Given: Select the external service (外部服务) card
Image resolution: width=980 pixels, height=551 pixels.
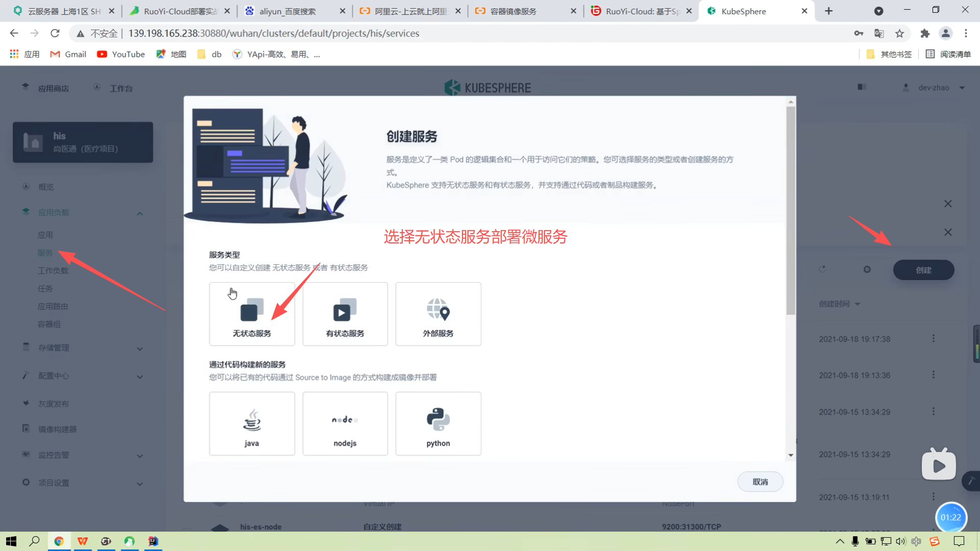Looking at the screenshot, I should coord(438,314).
